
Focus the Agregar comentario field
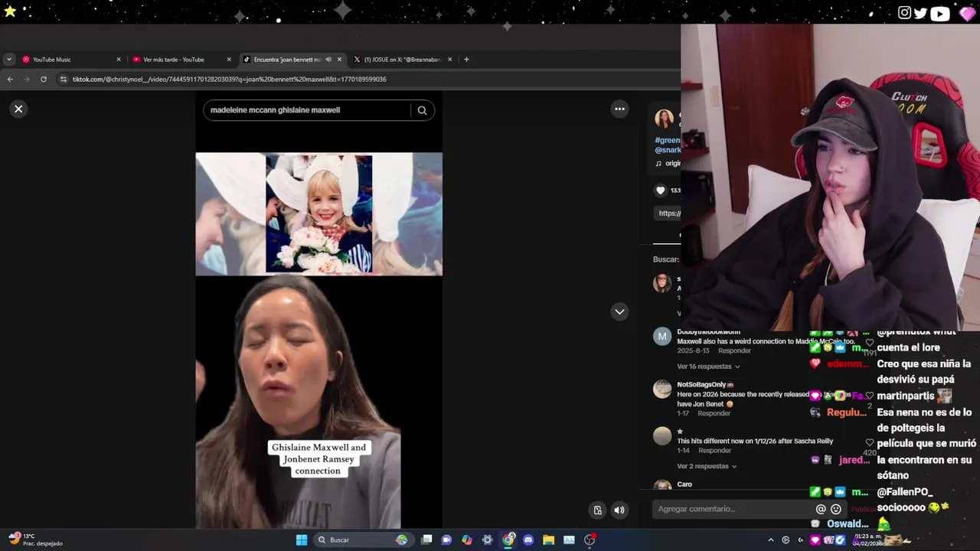731,509
